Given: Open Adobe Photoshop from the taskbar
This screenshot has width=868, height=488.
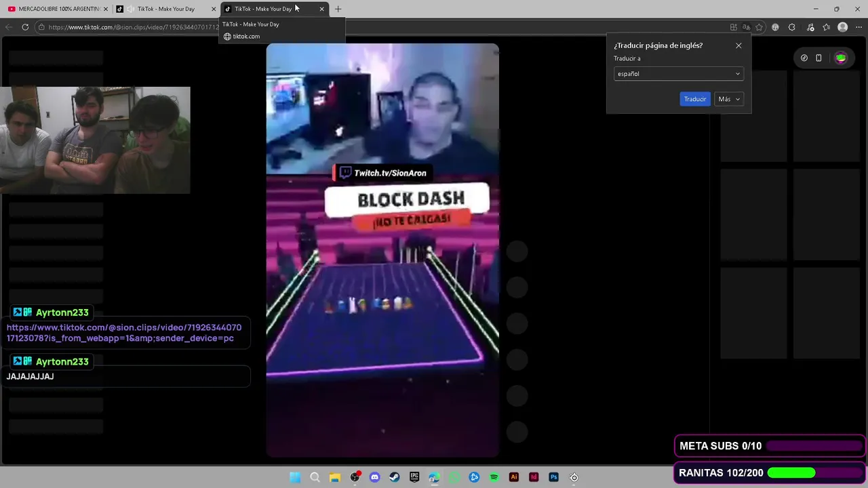Looking at the screenshot, I should pos(553,477).
